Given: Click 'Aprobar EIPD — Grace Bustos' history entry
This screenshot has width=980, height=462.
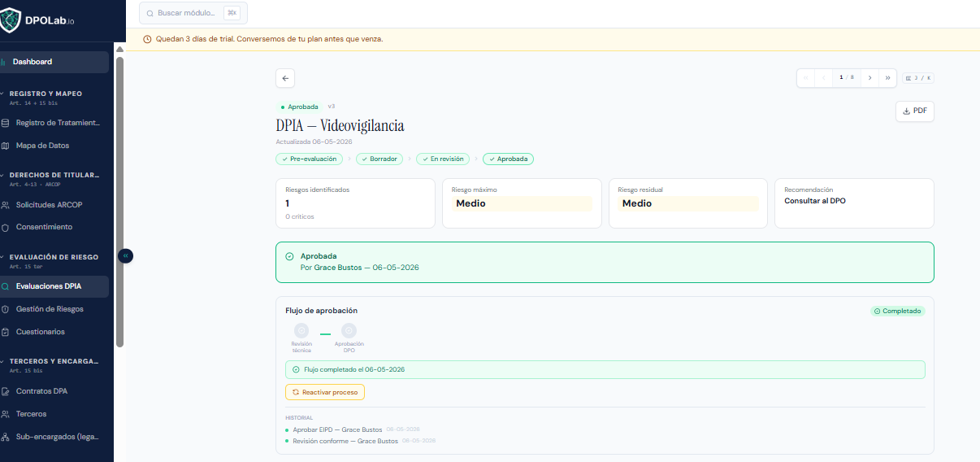Looking at the screenshot, I should (x=337, y=429).
